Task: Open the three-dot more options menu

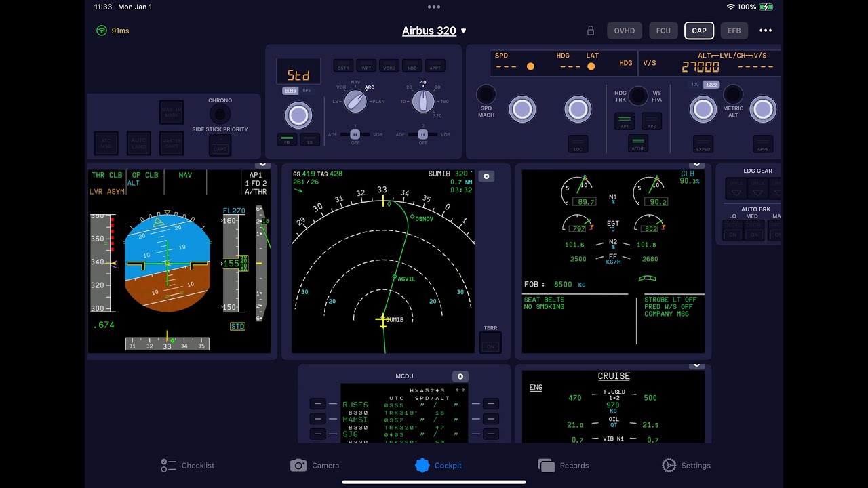Action: point(766,30)
